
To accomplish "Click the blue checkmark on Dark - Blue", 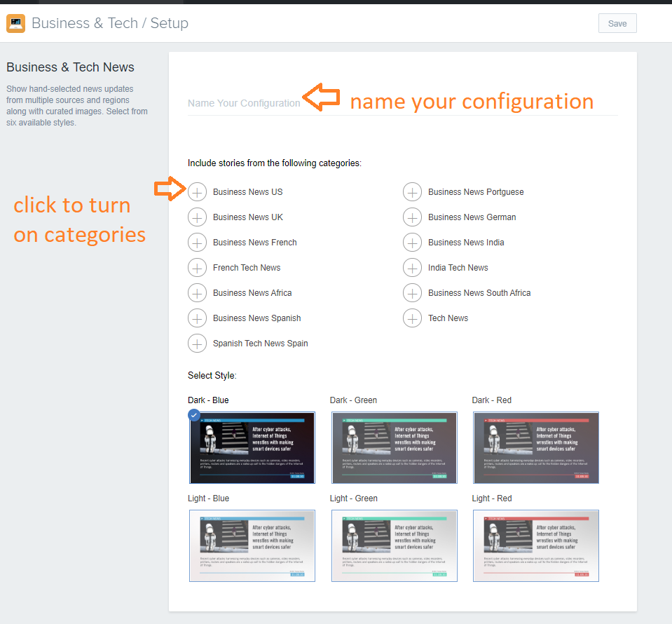I will pos(194,415).
